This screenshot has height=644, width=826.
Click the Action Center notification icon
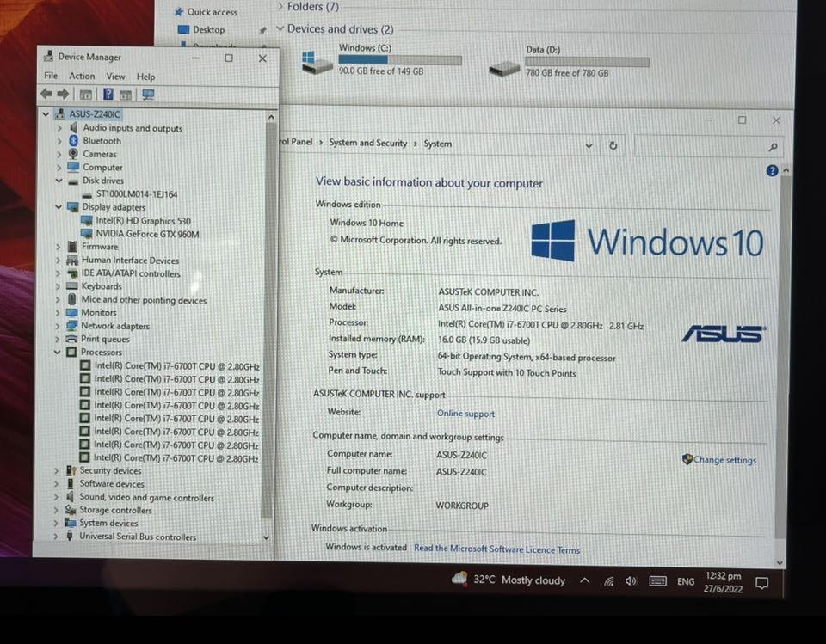coord(761,582)
